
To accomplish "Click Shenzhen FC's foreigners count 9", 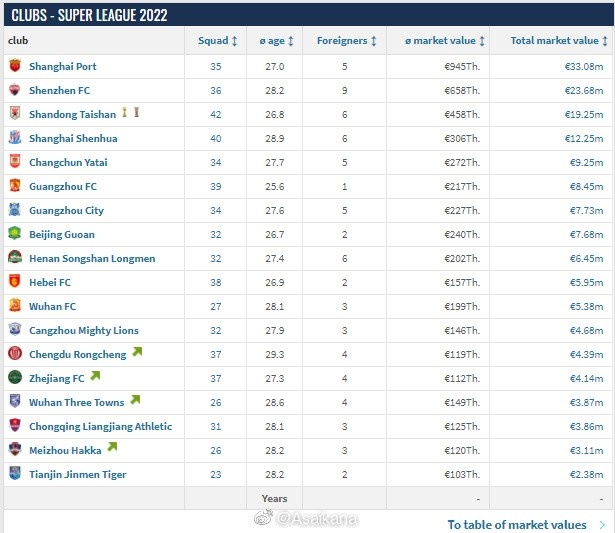I will 344,91.
